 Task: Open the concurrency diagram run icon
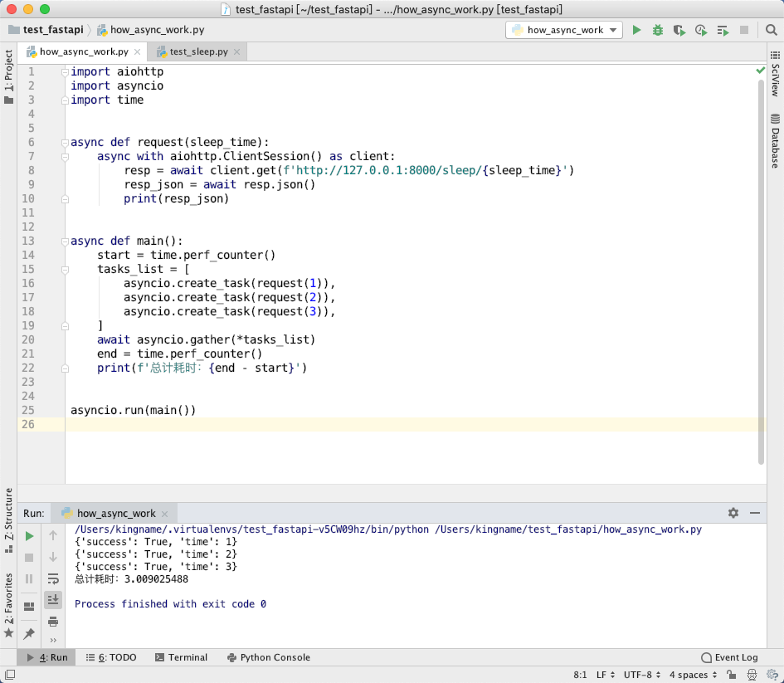click(723, 31)
